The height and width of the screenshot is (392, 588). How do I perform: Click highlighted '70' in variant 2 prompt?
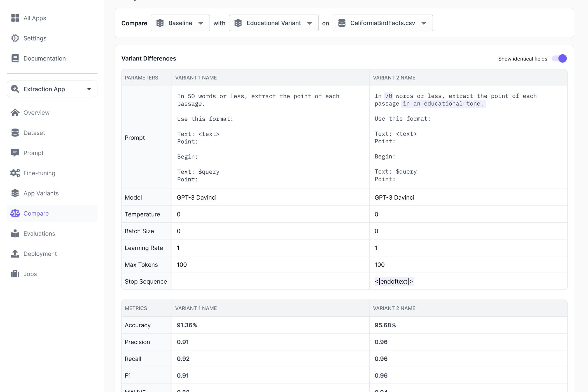point(389,96)
